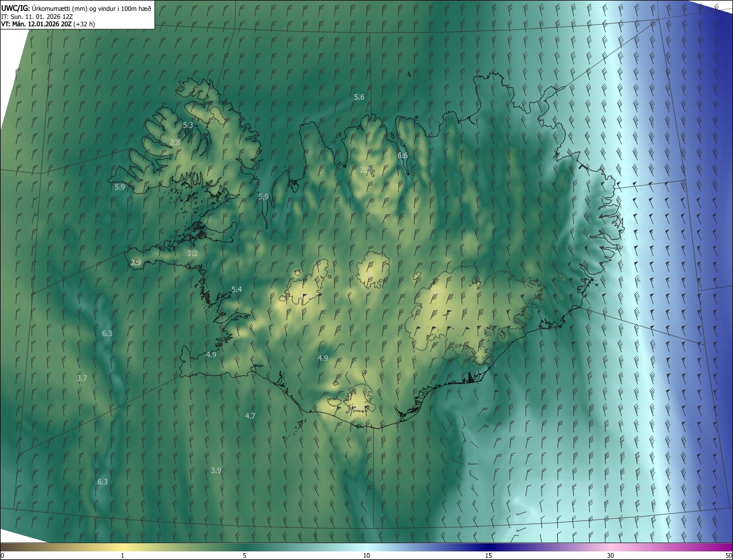Image resolution: width=733 pixels, height=560 pixels.
Task: Click the 1 label on the colour scale
Action: pyautogui.click(x=123, y=555)
